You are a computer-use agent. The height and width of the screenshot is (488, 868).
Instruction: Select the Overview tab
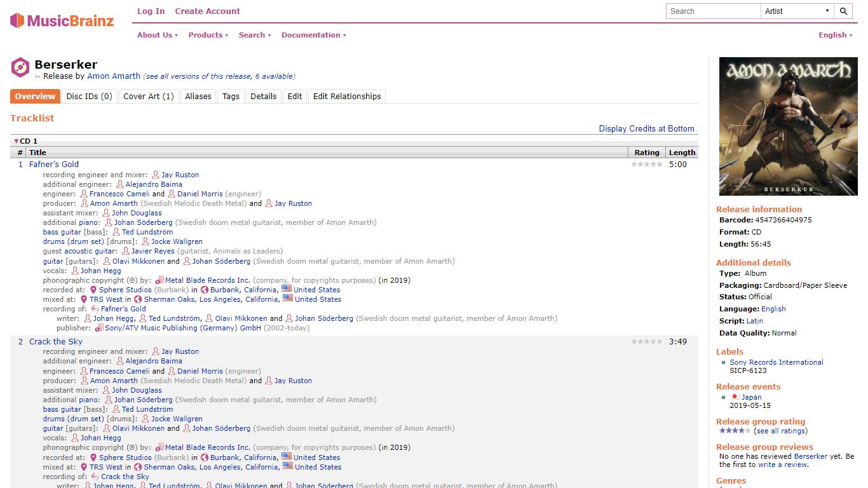35,97
